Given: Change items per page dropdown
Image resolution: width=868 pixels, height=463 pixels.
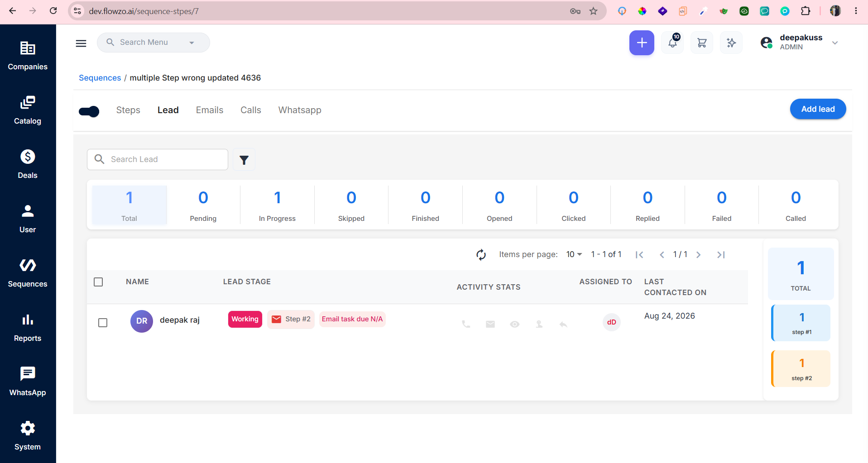Looking at the screenshot, I should tap(574, 254).
